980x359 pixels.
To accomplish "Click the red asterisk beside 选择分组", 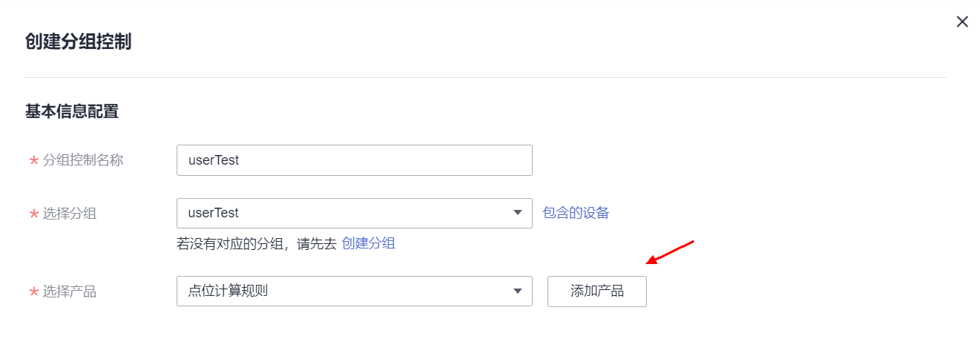I will pyautogui.click(x=33, y=214).
